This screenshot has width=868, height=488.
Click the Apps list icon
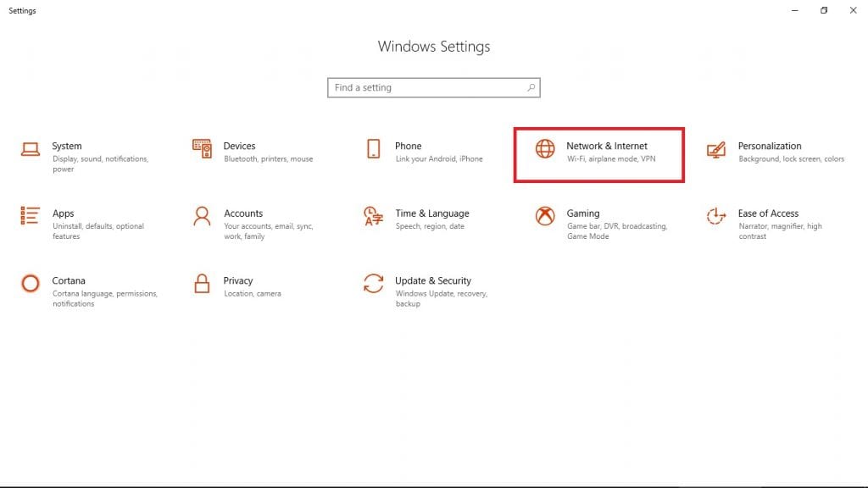30,216
